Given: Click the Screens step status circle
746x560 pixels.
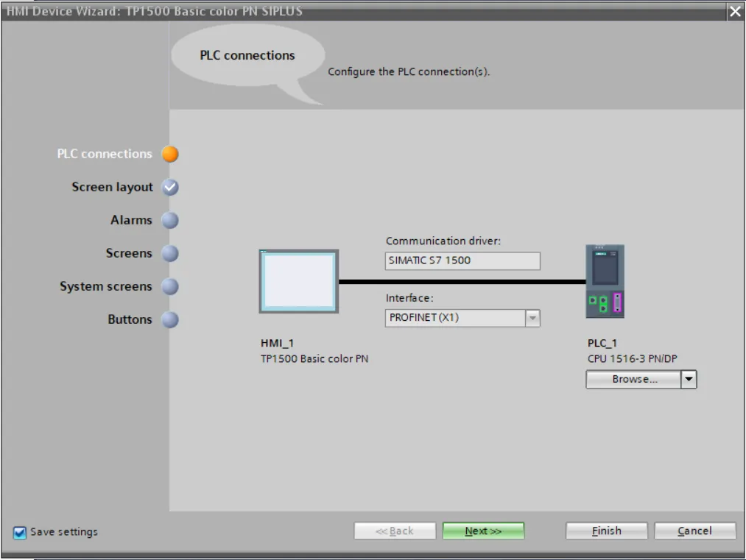Looking at the screenshot, I should click(169, 253).
